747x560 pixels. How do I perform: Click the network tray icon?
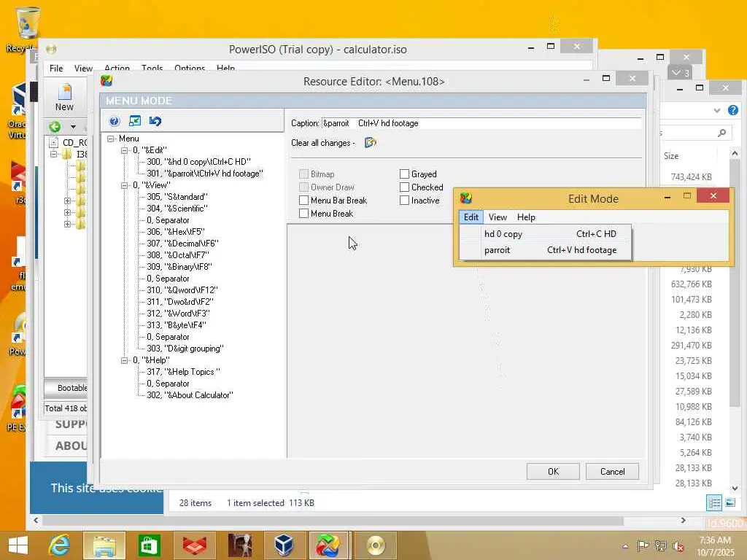661,545
